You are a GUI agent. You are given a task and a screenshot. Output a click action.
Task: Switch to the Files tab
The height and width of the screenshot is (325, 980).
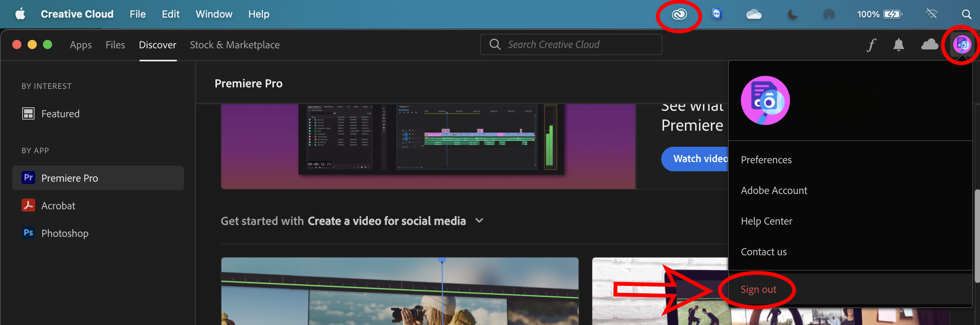(x=115, y=45)
